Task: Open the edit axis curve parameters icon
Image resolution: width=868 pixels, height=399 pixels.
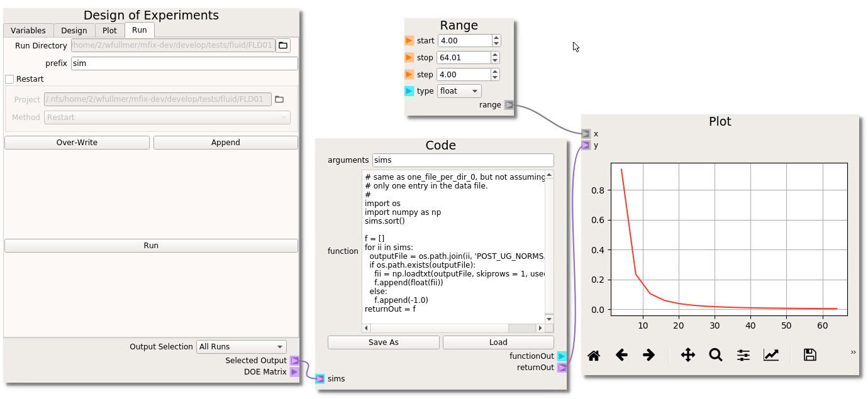Action: pyautogui.click(x=771, y=356)
